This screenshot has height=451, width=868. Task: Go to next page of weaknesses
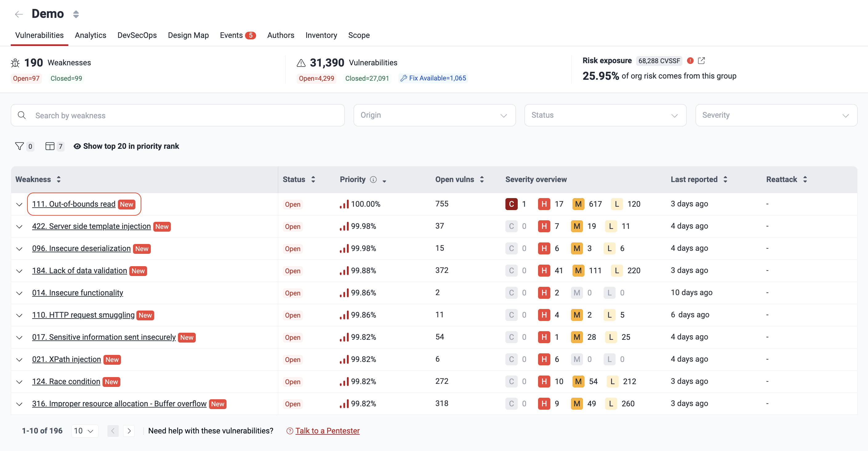(x=129, y=431)
